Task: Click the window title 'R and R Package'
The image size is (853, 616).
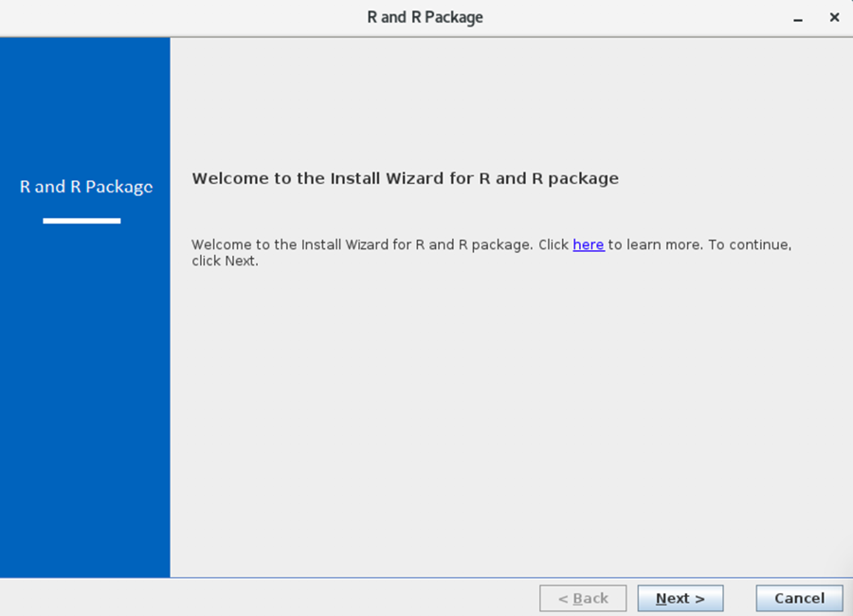Action: pyautogui.click(x=426, y=18)
